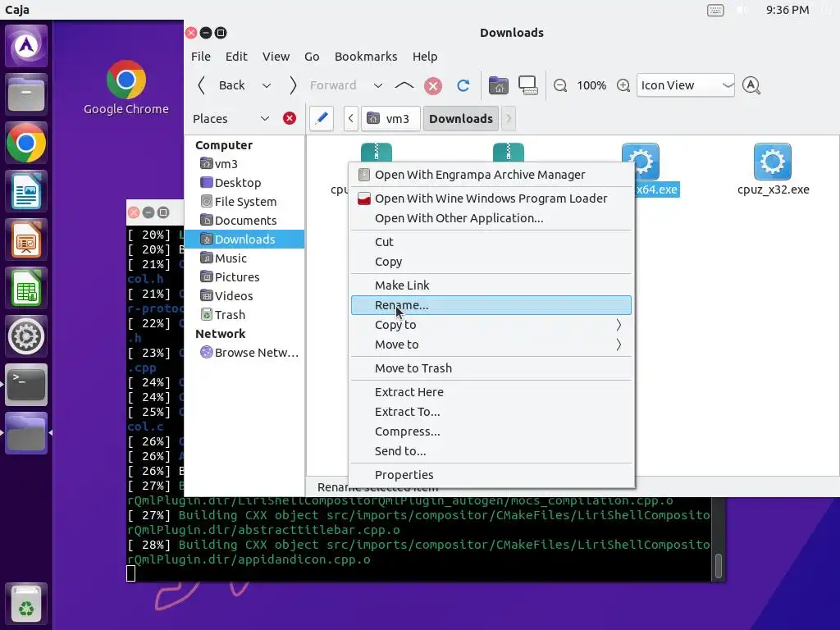This screenshot has width=840, height=630.
Task: Open Terminal icon in the dock
Action: click(x=26, y=385)
